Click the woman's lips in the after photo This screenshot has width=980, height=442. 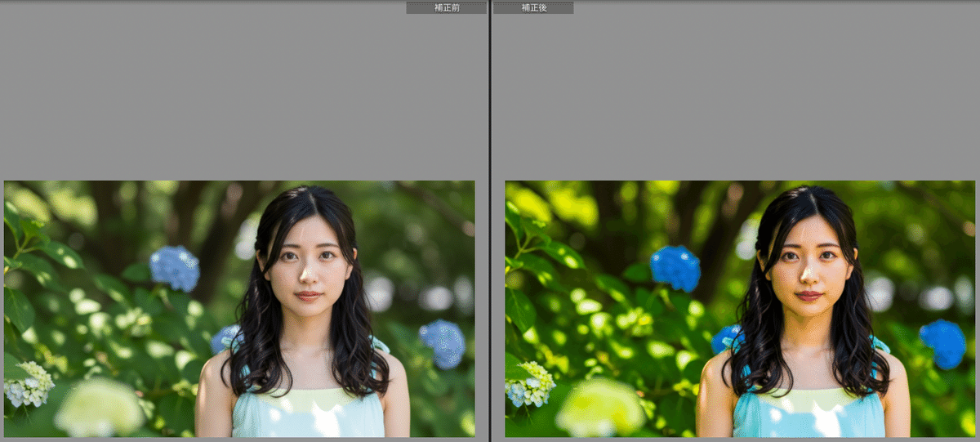pos(808,296)
